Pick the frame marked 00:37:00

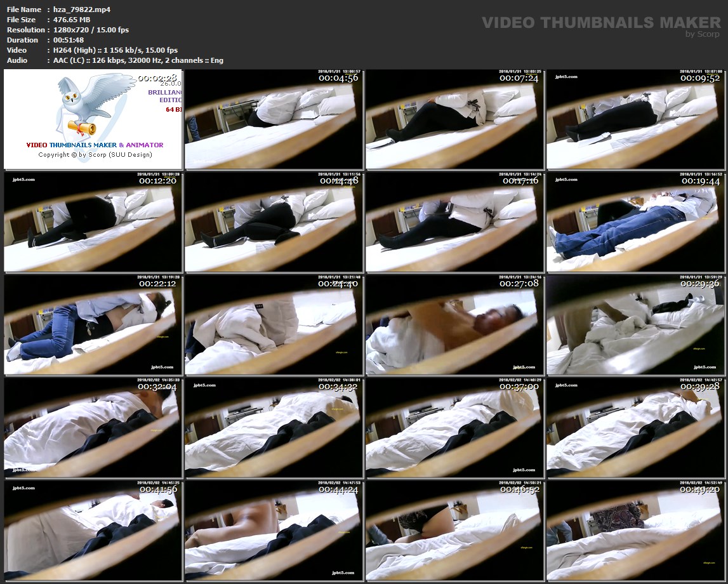point(454,428)
